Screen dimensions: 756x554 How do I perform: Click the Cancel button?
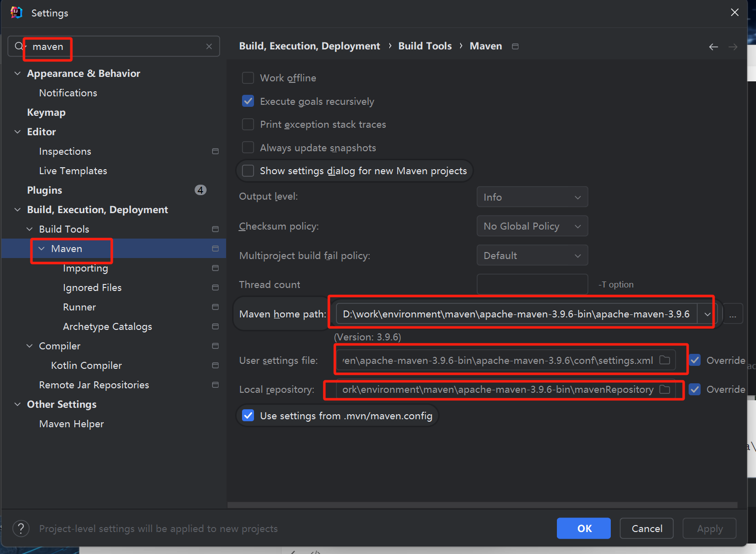[x=647, y=529]
